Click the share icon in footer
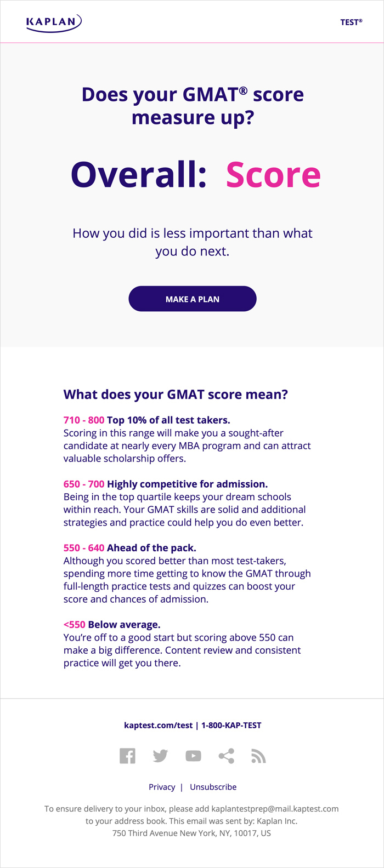This screenshot has height=868, width=384. 226,756
